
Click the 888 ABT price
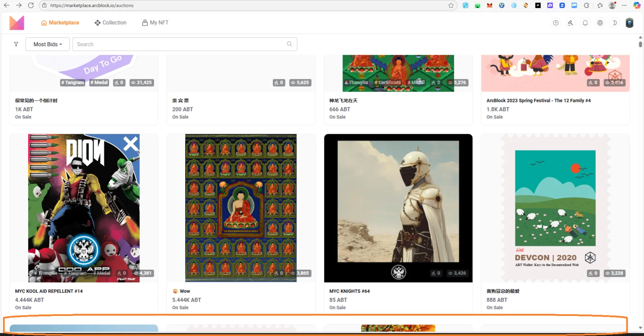pos(497,300)
